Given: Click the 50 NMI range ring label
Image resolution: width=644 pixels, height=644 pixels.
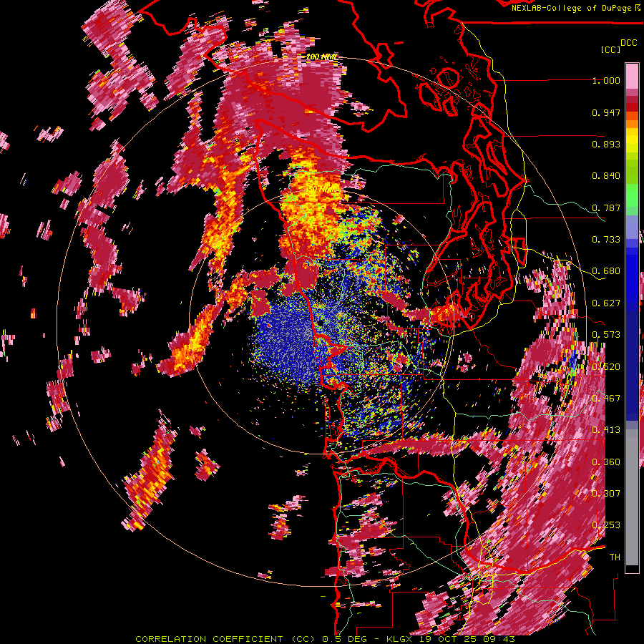Looking at the screenshot, I should pyautogui.click(x=323, y=189).
